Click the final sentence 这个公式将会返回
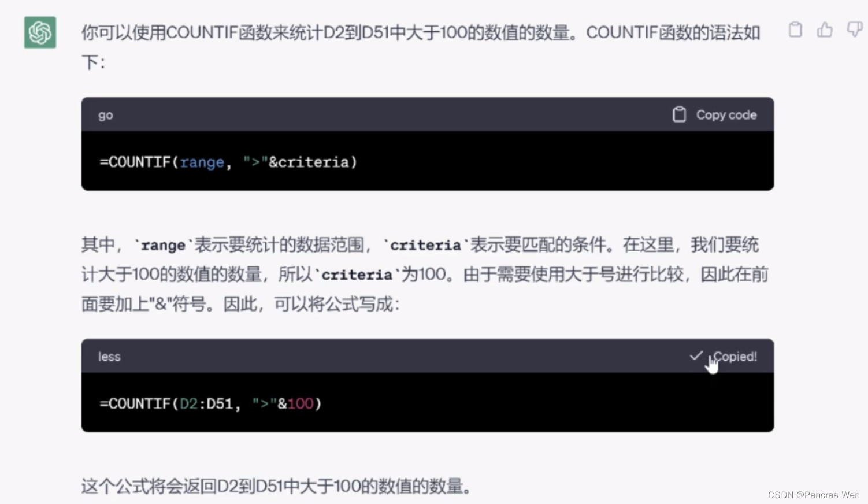 [276, 486]
